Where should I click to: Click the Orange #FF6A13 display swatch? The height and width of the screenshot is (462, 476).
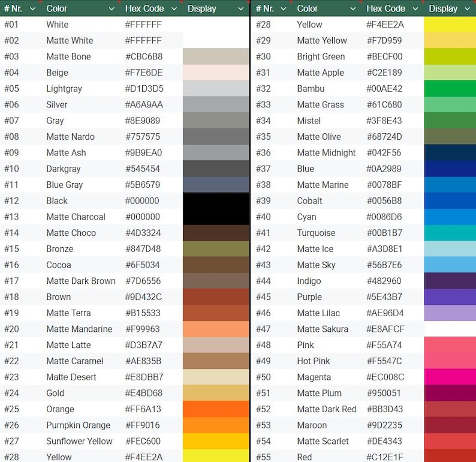(216, 409)
